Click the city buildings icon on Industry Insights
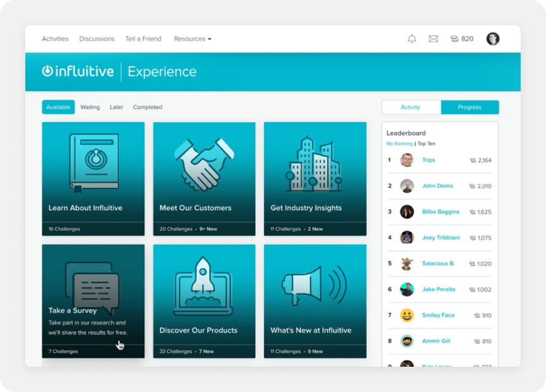546x392 pixels. point(314,164)
